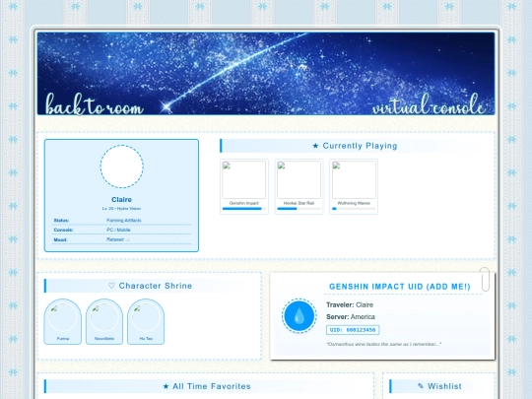The image size is (532, 399).
Task: Open the Genshin Impact game cover
Action: tap(244, 180)
